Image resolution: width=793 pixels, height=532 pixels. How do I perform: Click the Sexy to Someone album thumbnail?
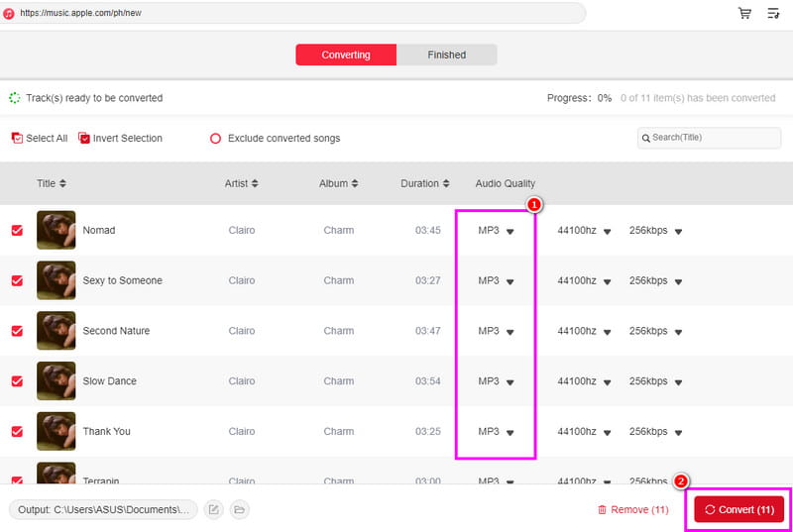57,280
